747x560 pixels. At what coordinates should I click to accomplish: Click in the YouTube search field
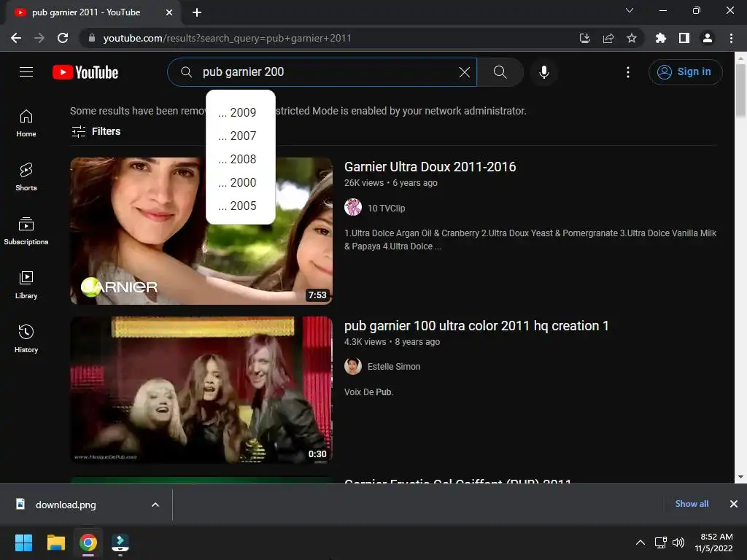point(321,72)
